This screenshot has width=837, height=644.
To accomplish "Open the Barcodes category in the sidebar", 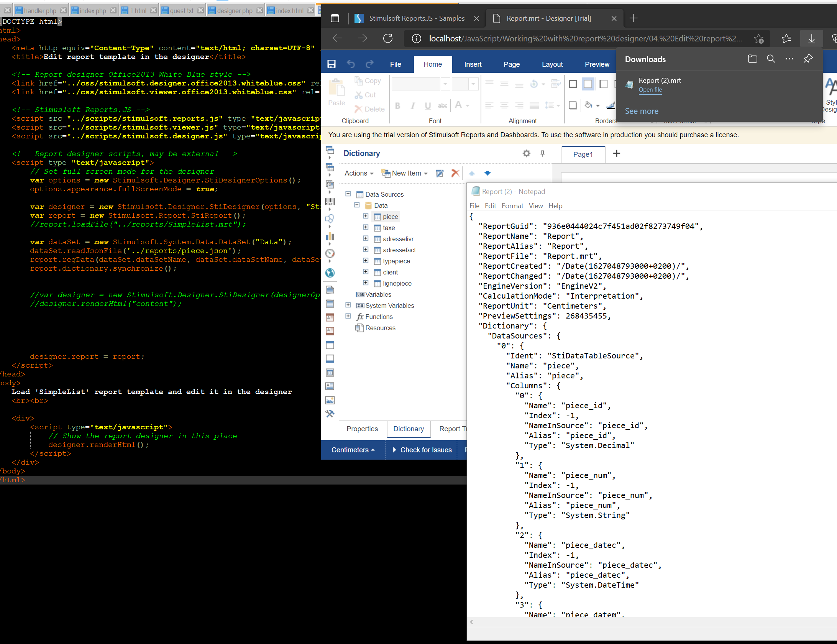I will click(x=330, y=202).
